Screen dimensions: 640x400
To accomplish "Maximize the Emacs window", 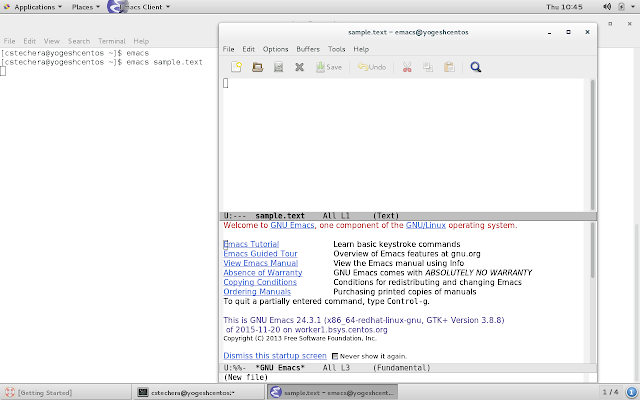I will 568,32.
